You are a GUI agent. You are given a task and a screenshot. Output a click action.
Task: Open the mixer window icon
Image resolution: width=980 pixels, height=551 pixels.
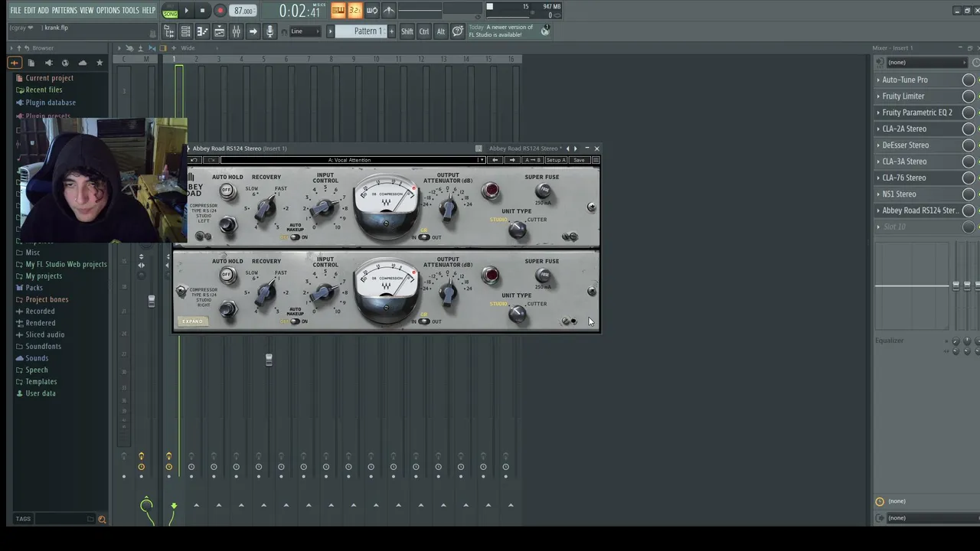(236, 31)
